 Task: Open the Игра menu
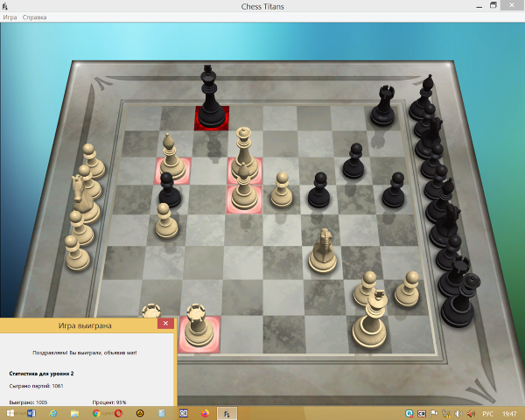tap(10, 17)
